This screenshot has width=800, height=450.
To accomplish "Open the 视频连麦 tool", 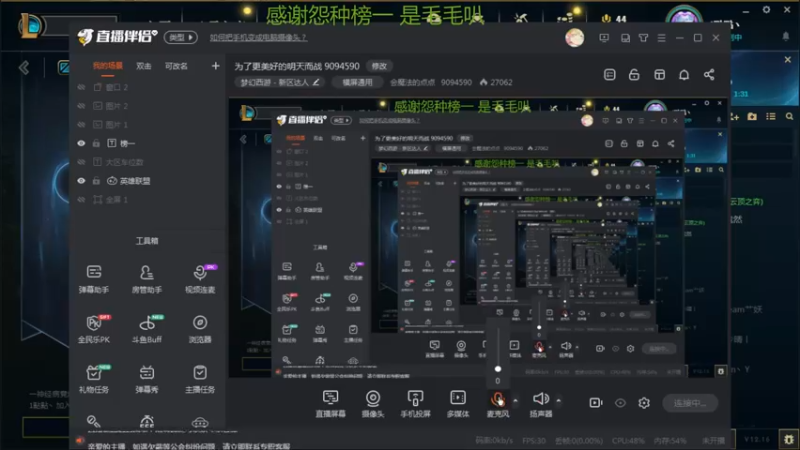I will (200, 279).
